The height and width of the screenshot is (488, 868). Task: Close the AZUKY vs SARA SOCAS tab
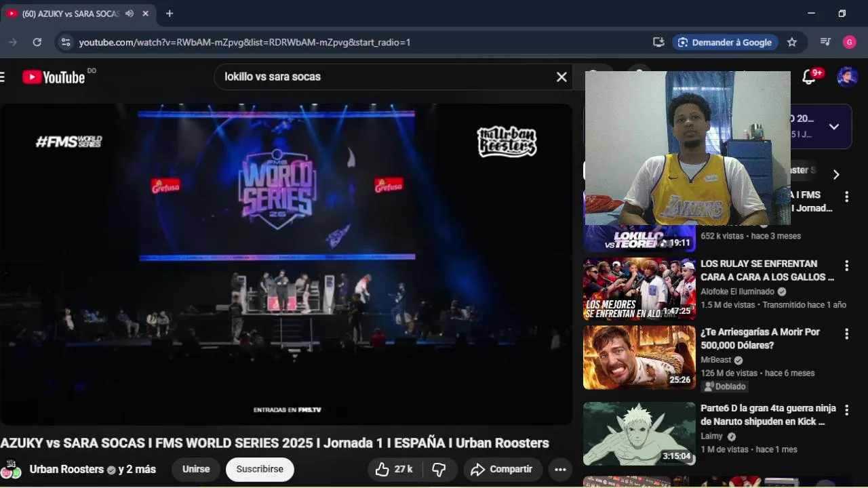(145, 14)
